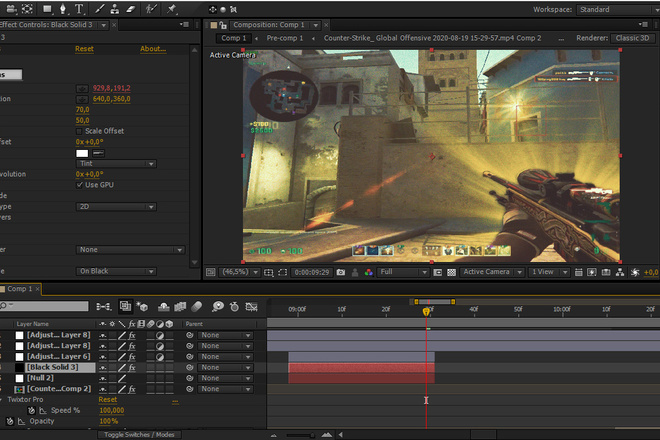This screenshot has height=440, width=660.
Task: Open Composition Mini-Flowchart in timeline
Action: [x=104, y=307]
